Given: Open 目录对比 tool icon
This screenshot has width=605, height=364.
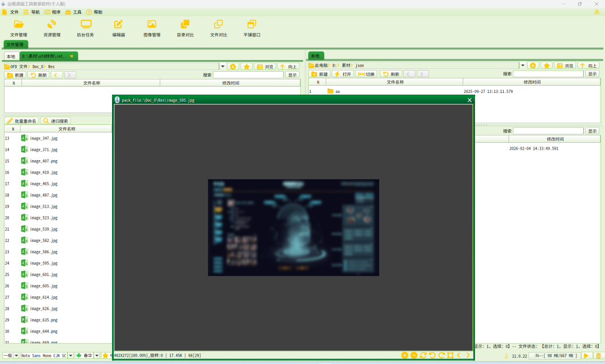Looking at the screenshot, I should [x=185, y=28].
